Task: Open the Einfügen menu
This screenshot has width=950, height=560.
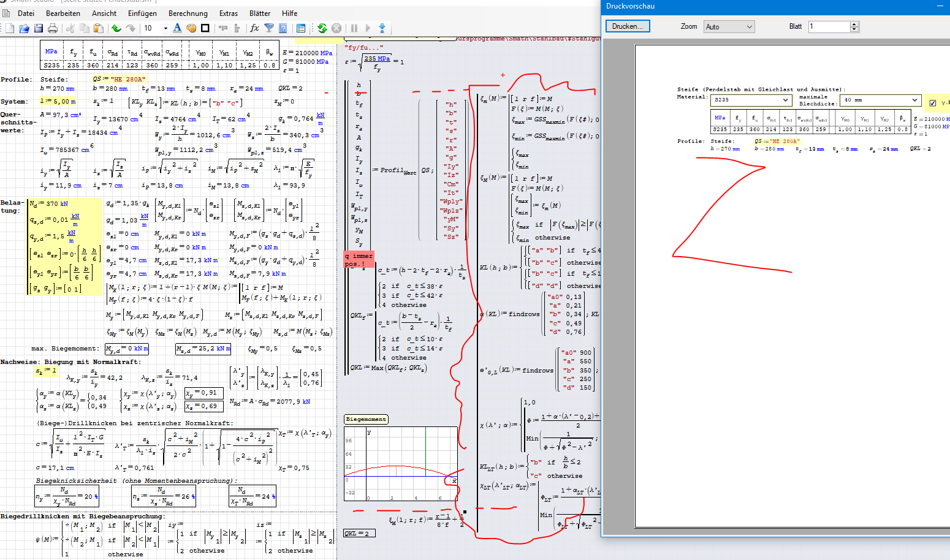Action: click(x=142, y=13)
